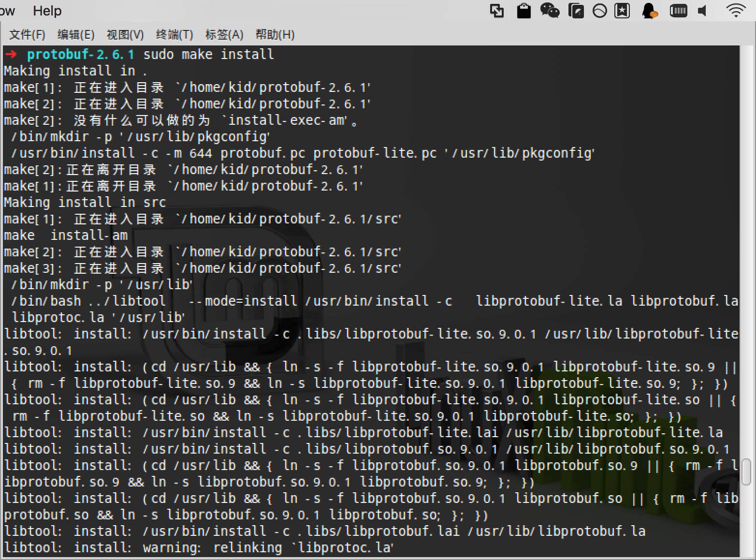Open the clipboard manager tray icon

click(524, 11)
